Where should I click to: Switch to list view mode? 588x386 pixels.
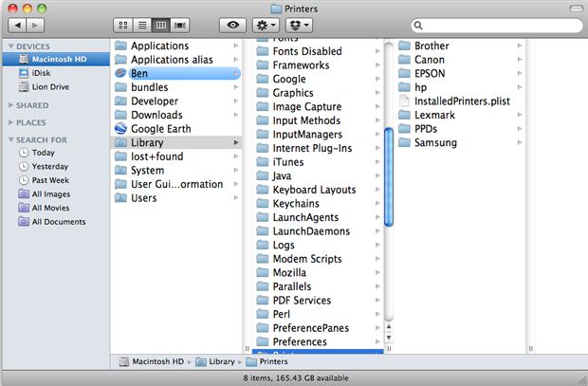(x=140, y=24)
